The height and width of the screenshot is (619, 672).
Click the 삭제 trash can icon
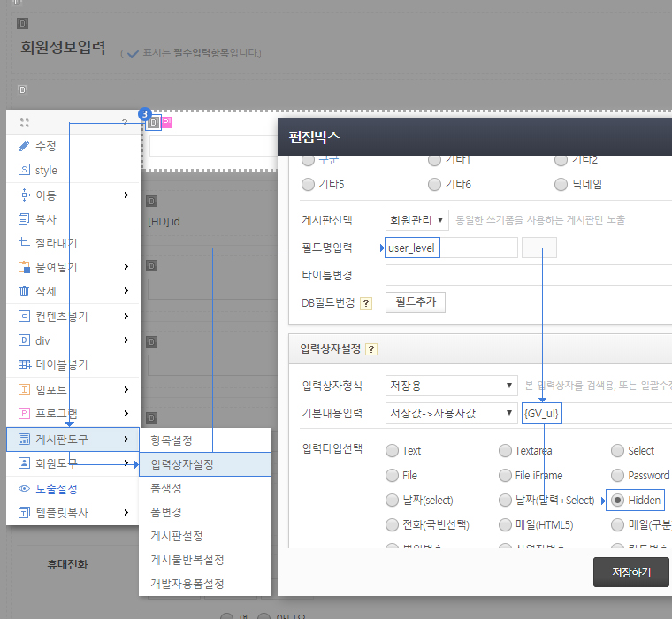pos(24,291)
